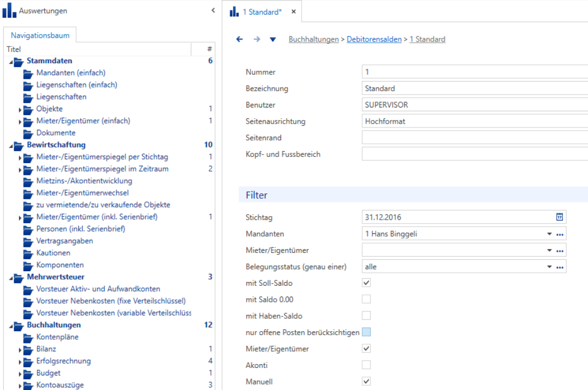Select the 1 Standard* tab

[262, 12]
